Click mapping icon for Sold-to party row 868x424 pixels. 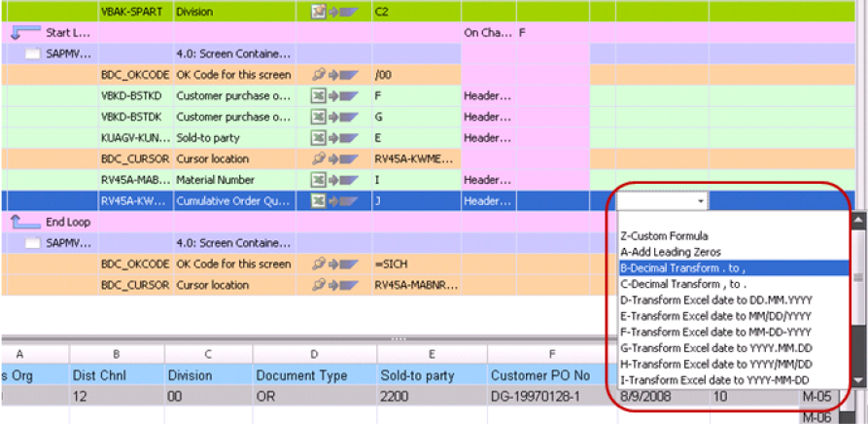(x=317, y=138)
